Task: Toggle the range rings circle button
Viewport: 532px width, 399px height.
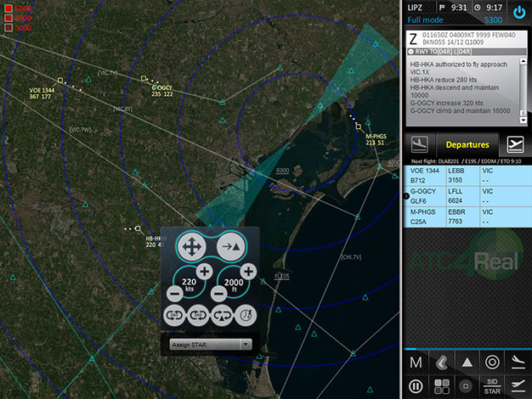Action: click(491, 362)
